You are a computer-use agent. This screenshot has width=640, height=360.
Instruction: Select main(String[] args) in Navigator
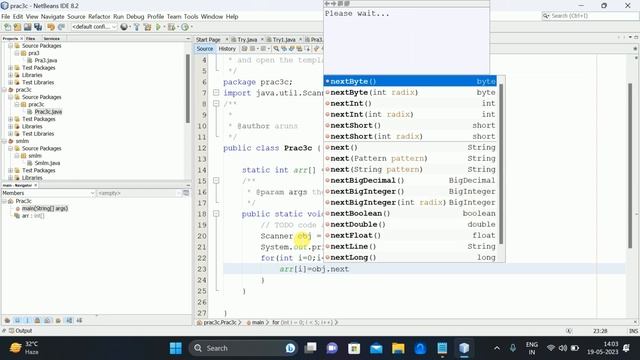tap(44, 209)
